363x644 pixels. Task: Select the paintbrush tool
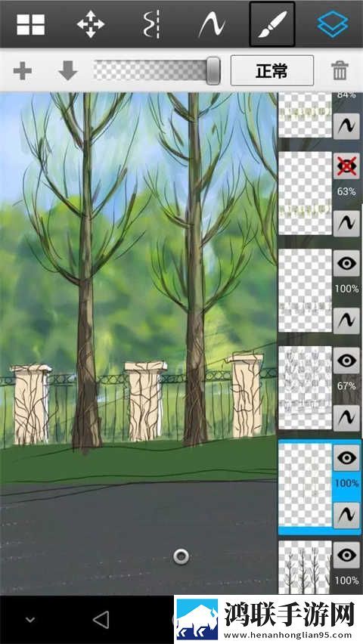271,24
